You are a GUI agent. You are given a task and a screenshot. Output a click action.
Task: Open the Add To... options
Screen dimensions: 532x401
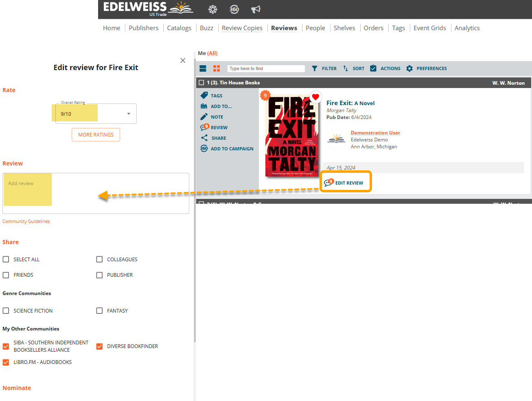pyautogui.click(x=221, y=106)
